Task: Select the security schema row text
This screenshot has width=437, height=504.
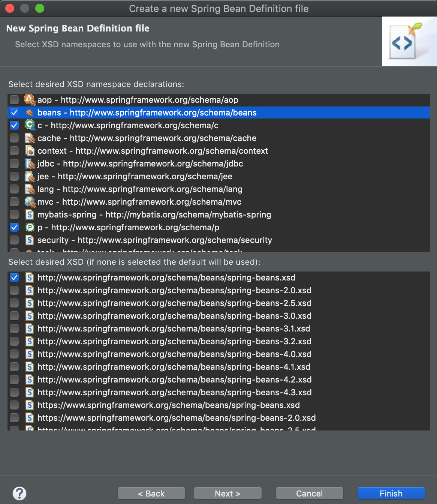Action: (x=155, y=240)
